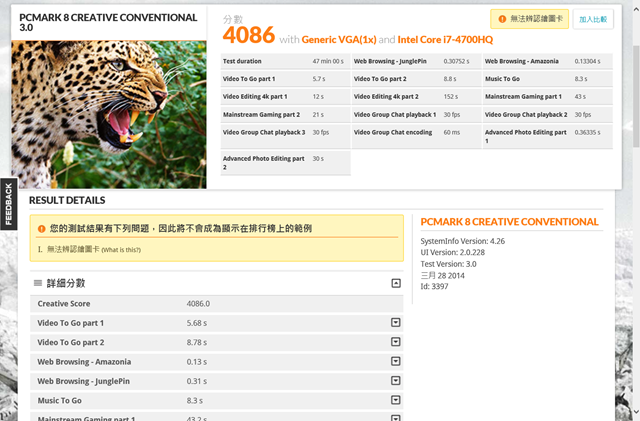Screen dimensions: 640x421
Task: Click the leopard benchmark thumbnail image
Action: point(109,114)
